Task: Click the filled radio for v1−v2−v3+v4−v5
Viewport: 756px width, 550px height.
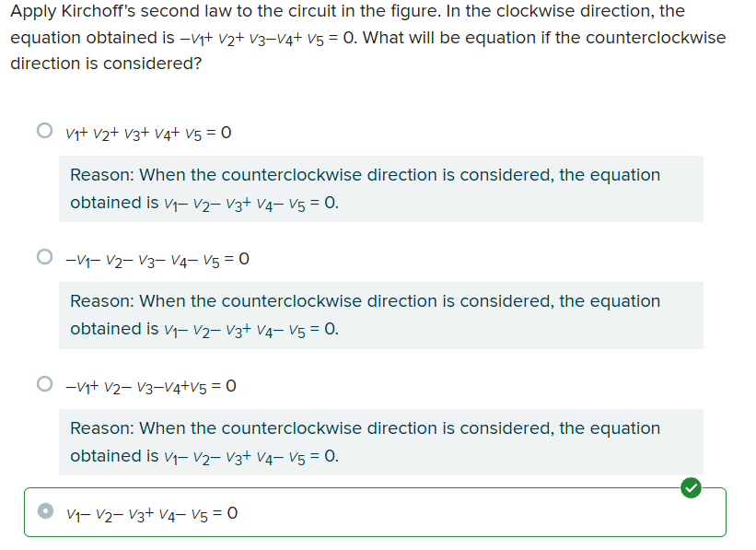Action: point(45,511)
